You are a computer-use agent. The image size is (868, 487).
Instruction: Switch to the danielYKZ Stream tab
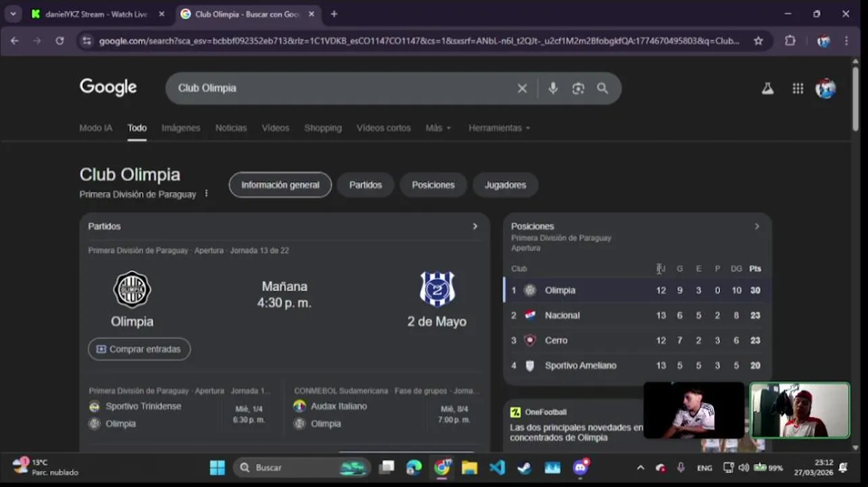[97, 14]
